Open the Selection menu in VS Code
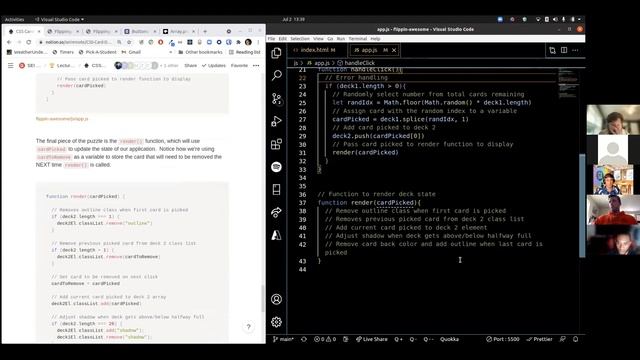Image resolution: width=640 pixels, height=360 pixels. 300,39
